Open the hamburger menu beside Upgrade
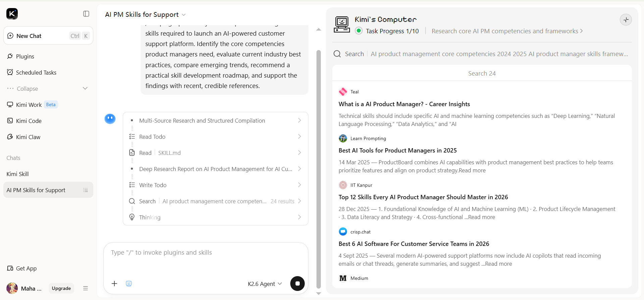 pos(86,288)
